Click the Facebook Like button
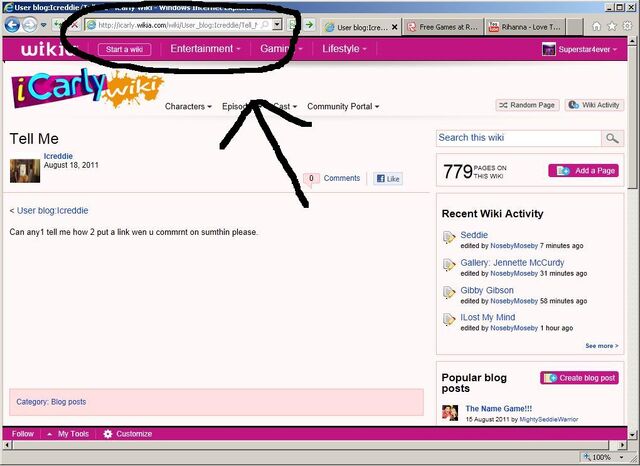 (x=388, y=179)
